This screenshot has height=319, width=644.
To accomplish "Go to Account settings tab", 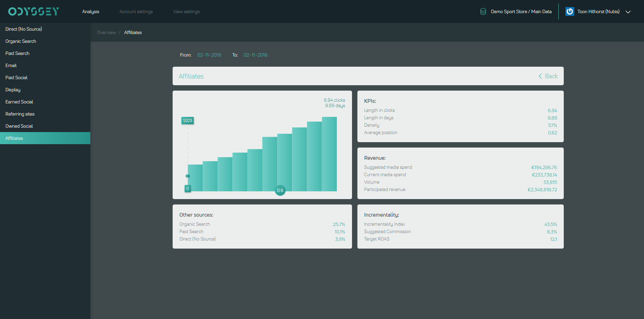I will tap(136, 11).
